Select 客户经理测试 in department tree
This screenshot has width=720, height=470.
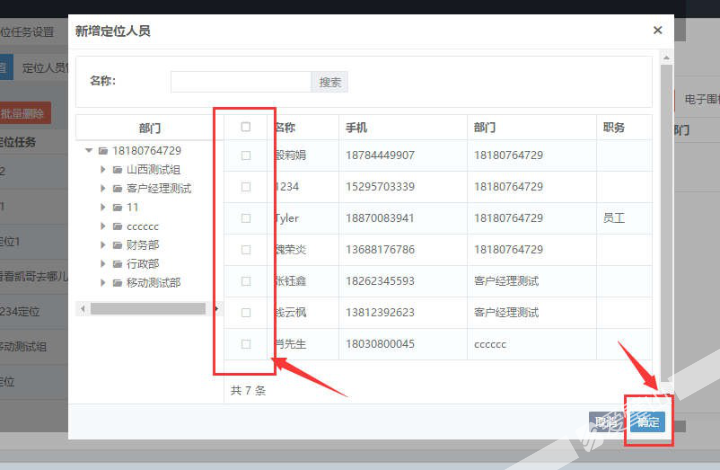(x=159, y=188)
